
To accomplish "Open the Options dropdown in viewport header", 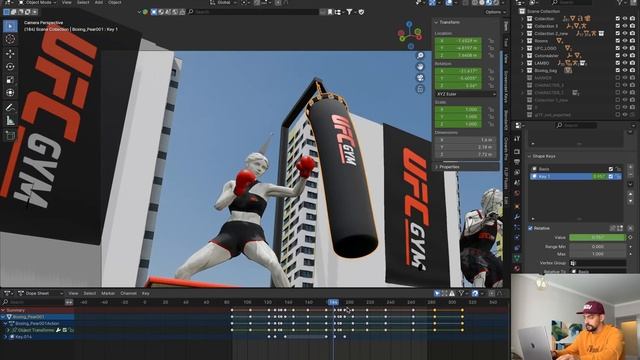I will pos(495,12).
